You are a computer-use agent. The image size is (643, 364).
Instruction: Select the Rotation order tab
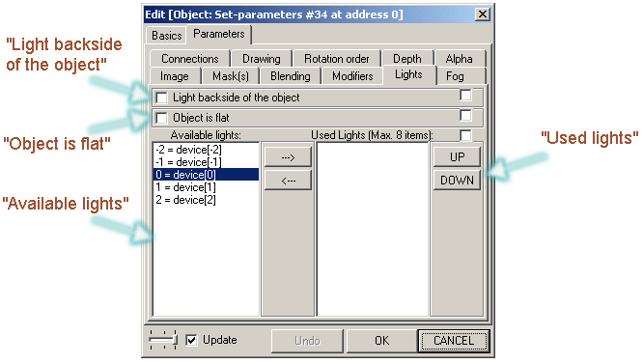pos(336,59)
